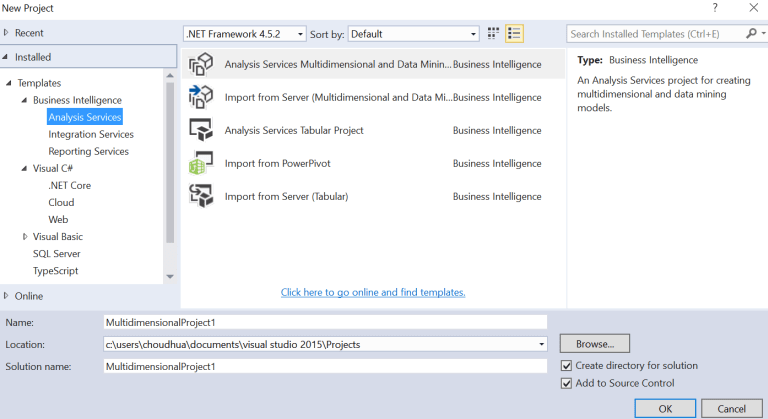The width and height of the screenshot is (768, 419).
Task: Open the Sort by dropdown
Action: click(x=413, y=34)
